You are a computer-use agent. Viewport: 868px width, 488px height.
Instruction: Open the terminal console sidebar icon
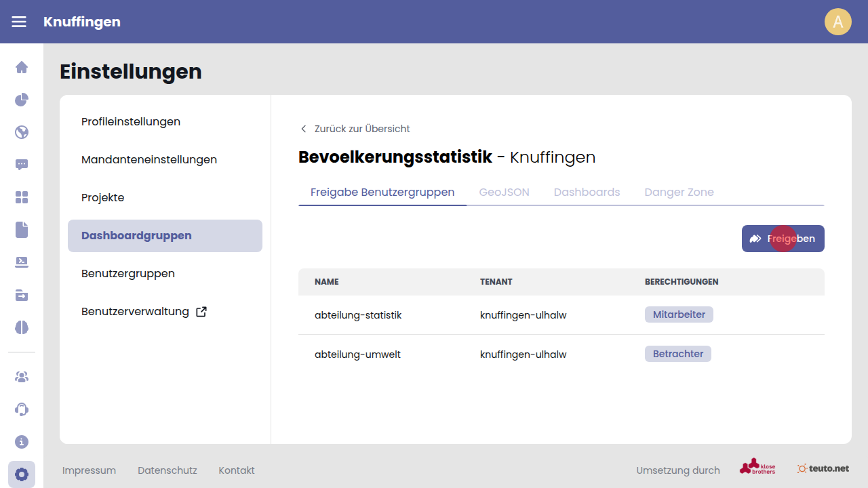pyautogui.click(x=22, y=262)
